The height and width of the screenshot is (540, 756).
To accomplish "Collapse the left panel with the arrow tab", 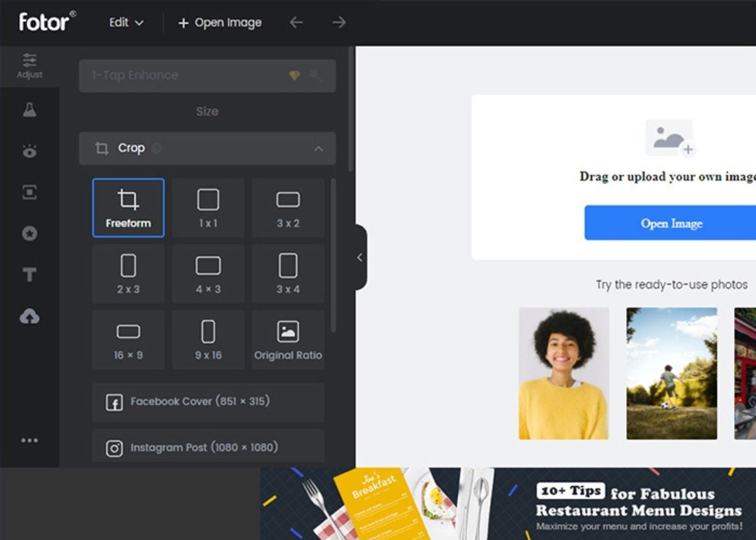I will pos(359,257).
